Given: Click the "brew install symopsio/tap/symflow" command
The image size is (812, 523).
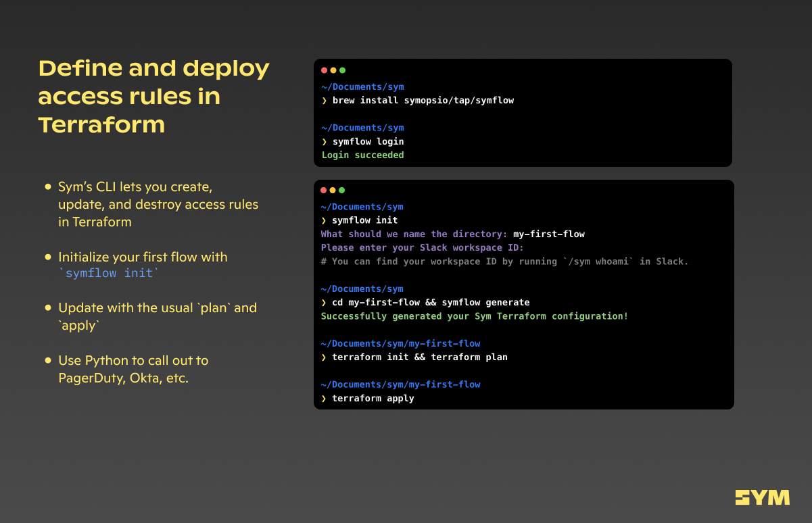Looking at the screenshot, I should click(423, 101).
